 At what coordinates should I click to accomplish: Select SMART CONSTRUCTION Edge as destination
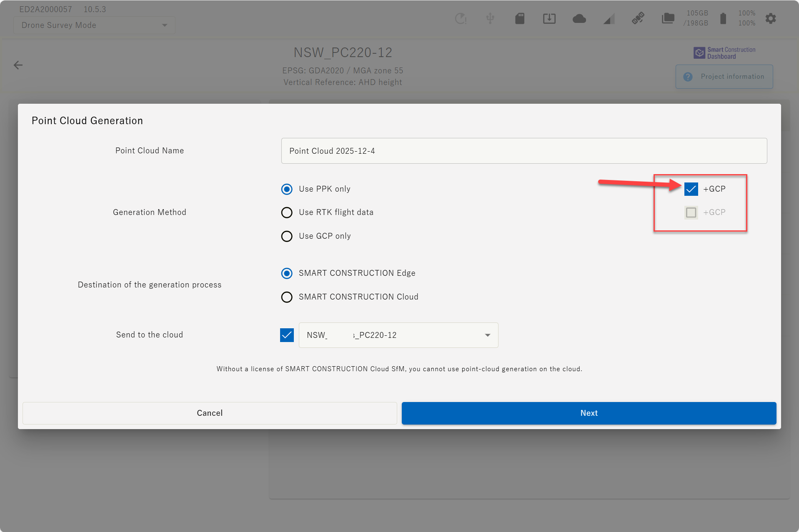pyautogui.click(x=287, y=273)
